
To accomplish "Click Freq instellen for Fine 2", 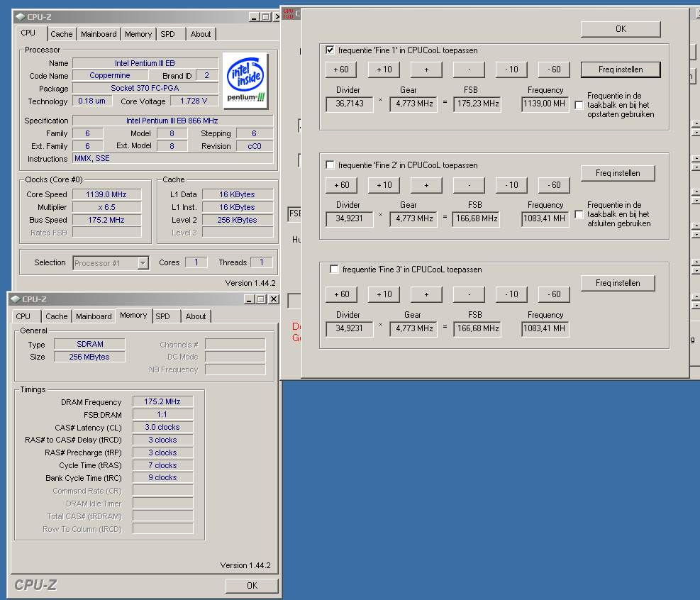I will click(x=618, y=173).
